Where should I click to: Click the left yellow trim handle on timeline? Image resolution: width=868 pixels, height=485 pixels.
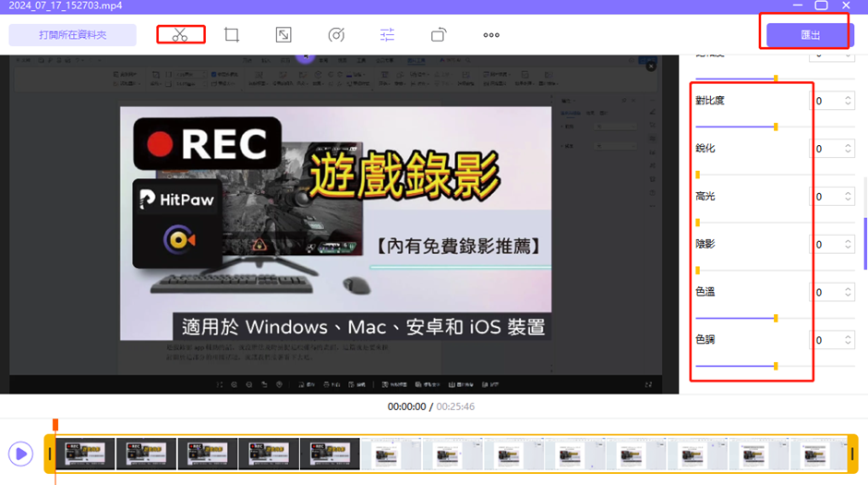pyautogui.click(x=50, y=454)
